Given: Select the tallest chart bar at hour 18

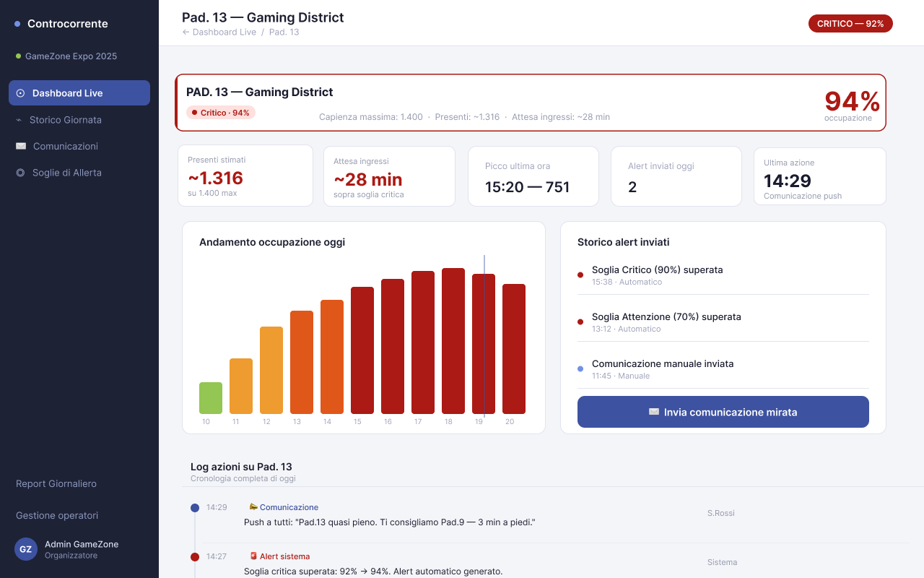Looking at the screenshot, I should (x=453, y=341).
